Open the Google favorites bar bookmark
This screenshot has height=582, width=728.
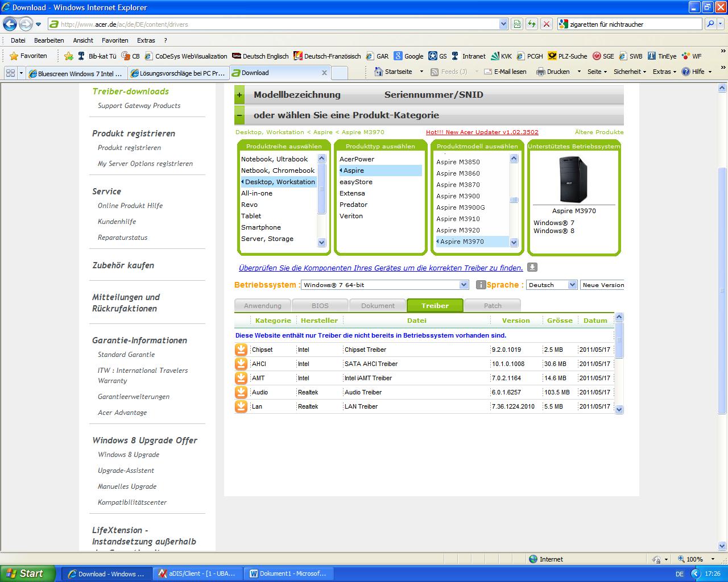click(x=408, y=56)
